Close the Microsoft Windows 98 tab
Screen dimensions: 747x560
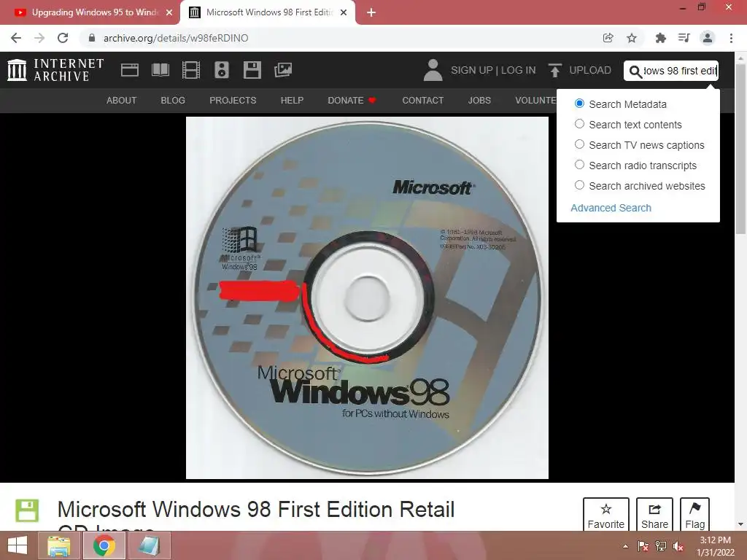[344, 13]
